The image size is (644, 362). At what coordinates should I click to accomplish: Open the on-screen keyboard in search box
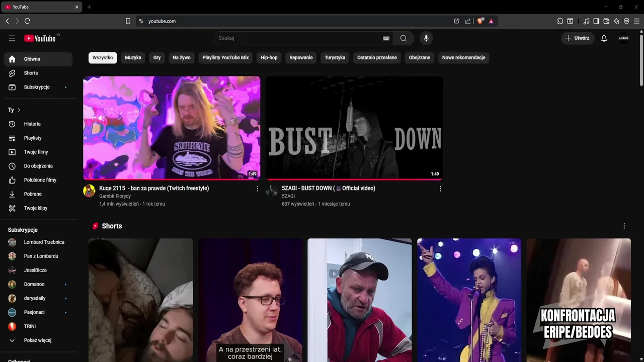(386, 38)
